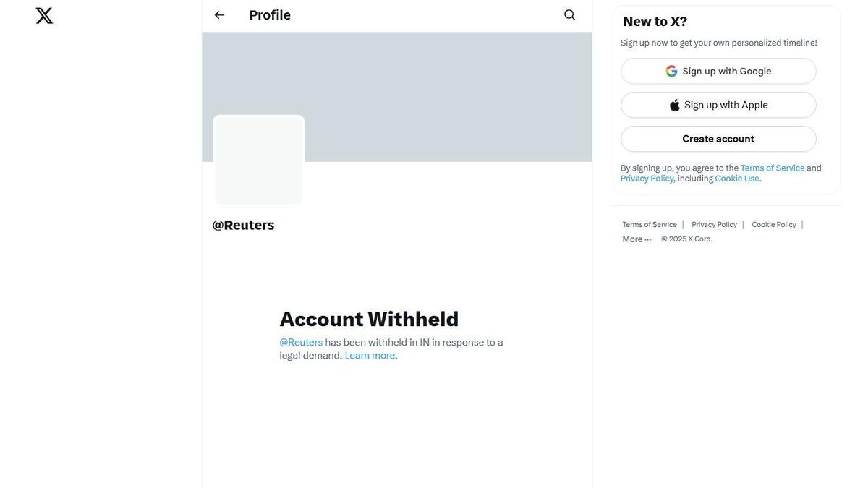Click the blank profile avatar placeholder
The width and height of the screenshot is (868, 488).
pyautogui.click(x=258, y=160)
